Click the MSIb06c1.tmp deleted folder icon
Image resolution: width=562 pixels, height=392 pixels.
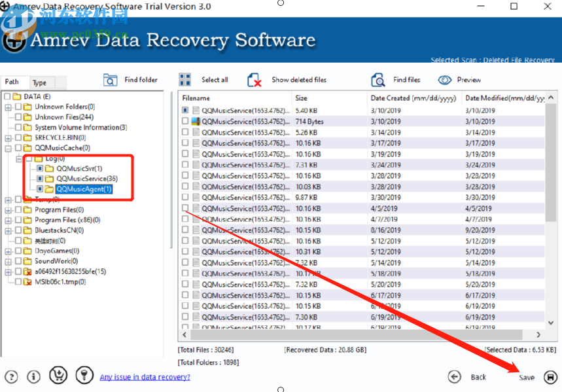pos(27,282)
